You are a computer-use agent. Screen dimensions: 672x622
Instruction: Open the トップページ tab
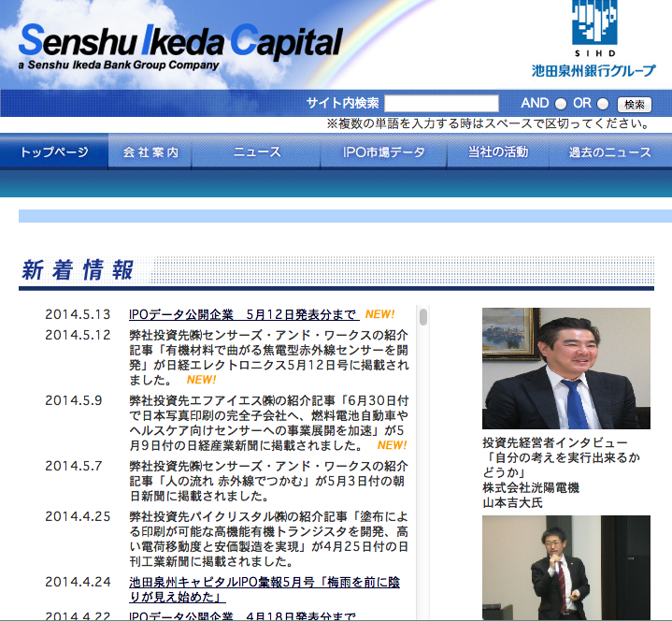54,152
